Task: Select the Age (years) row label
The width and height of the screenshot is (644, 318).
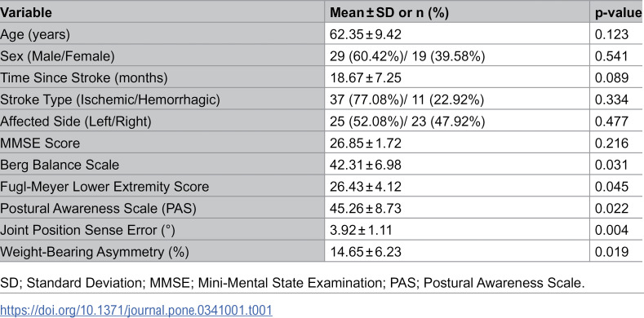Action: coord(35,35)
